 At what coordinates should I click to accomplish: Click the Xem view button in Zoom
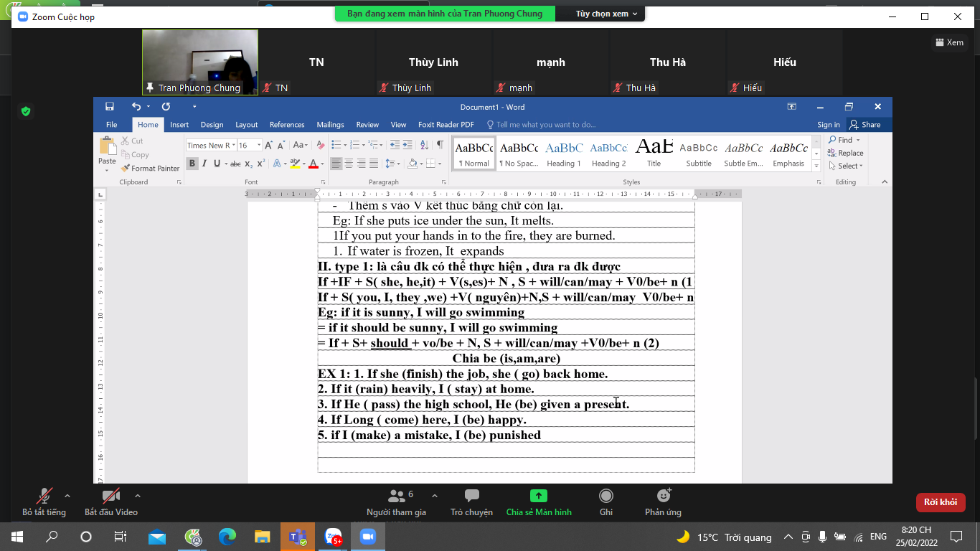coord(948,42)
